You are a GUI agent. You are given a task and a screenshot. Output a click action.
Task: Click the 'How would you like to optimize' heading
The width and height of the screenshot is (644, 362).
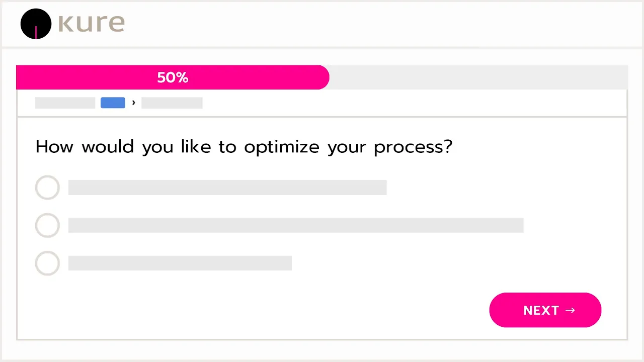click(x=244, y=147)
